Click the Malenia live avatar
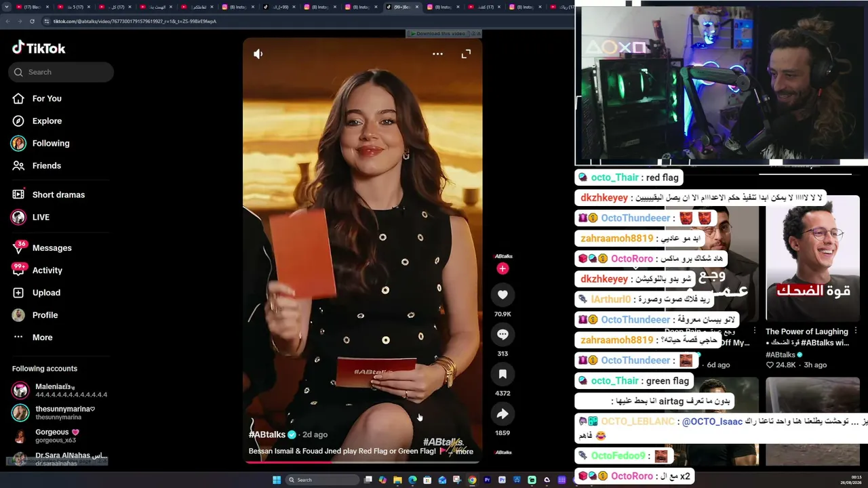The width and height of the screenshot is (868, 488). [20, 390]
